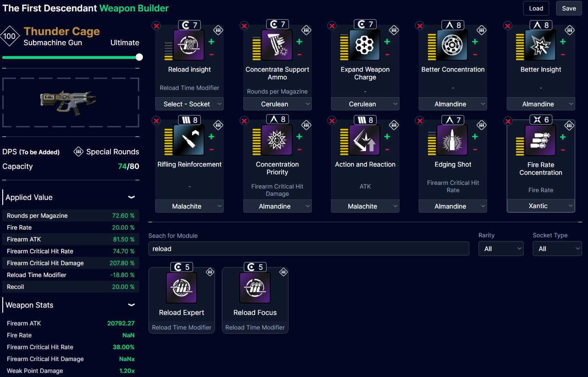Decrease Expand Weapon Charge module level
The image size is (588, 377).
pyautogui.click(x=387, y=55)
